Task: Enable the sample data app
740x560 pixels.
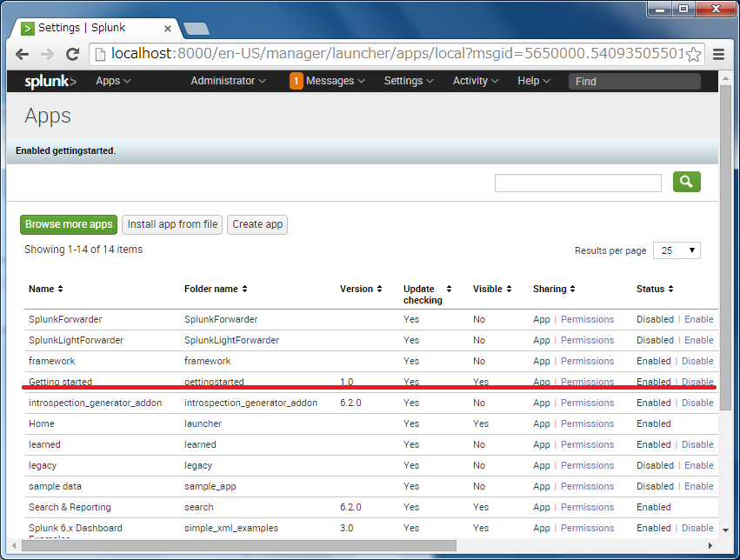Action: coord(699,486)
